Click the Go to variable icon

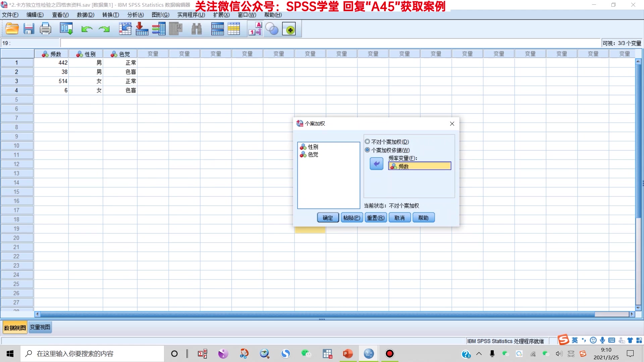coord(142,29)
